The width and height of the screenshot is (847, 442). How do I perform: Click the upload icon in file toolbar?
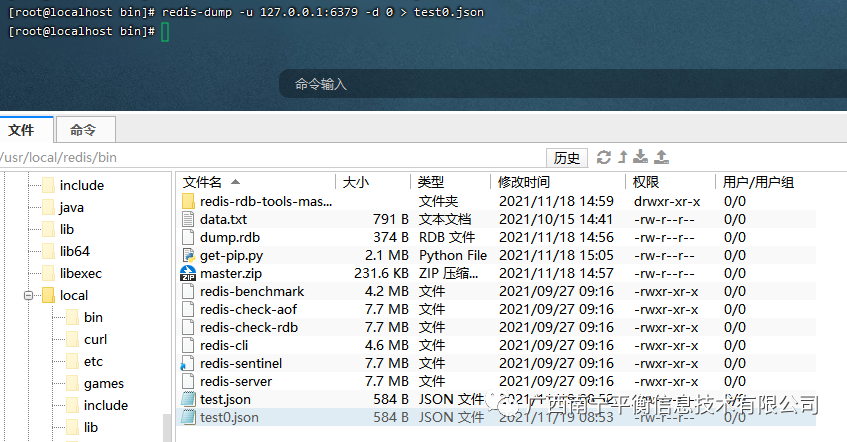(661, 157)
